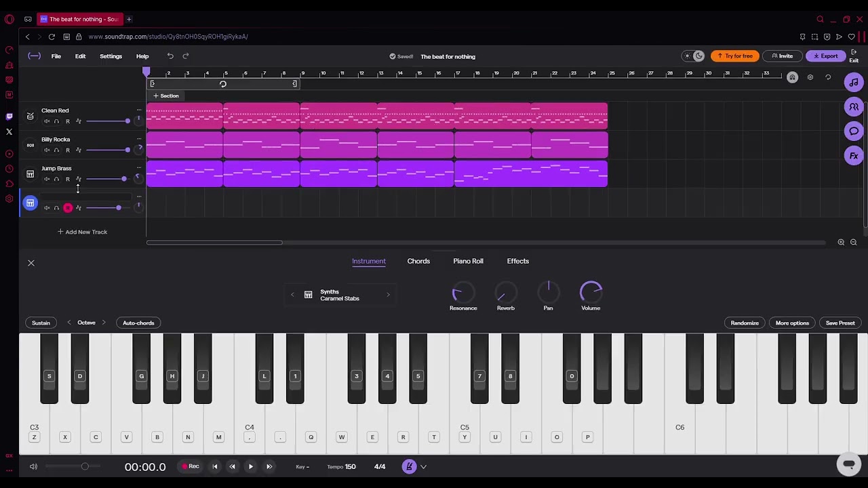The image size is (868, 488).
Task: Mute the Billy Rocka track
Action: click(x=47, y=150)
